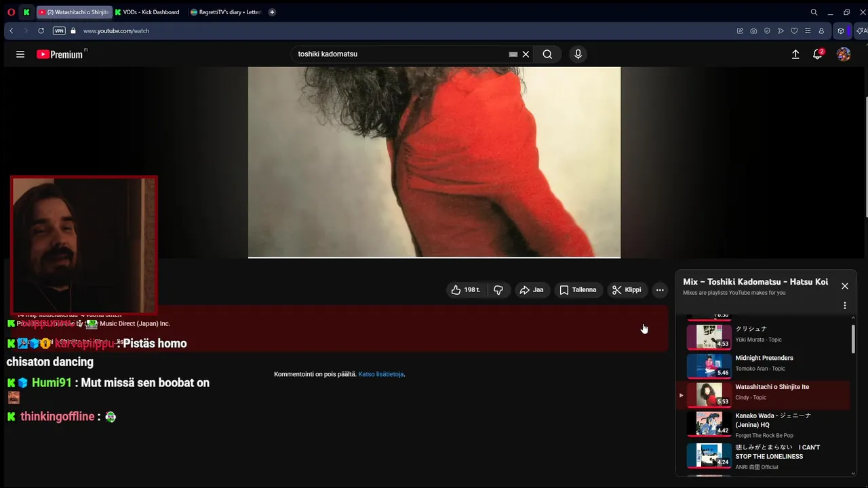The height and width of the screenshot is (488, 868).
Task: Close the Mix playlist panel
Action: [845, 286]
